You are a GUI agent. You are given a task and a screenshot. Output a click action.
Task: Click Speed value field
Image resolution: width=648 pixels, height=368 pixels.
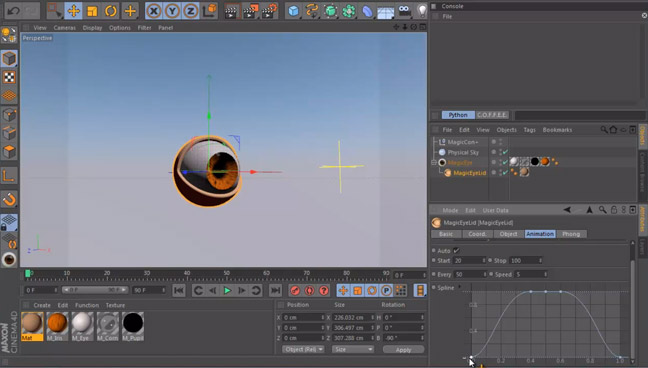point(531,274)
